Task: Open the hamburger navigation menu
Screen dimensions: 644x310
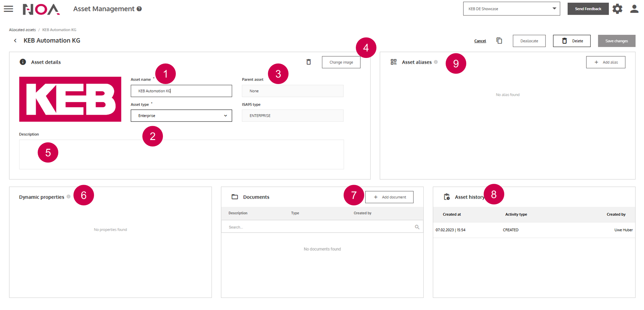Action: click(8, 9)
